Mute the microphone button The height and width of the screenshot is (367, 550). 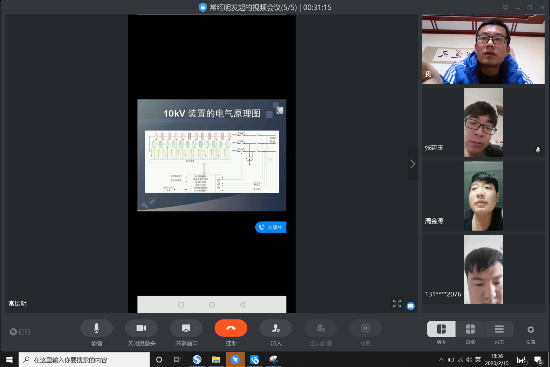click(96, 328)
